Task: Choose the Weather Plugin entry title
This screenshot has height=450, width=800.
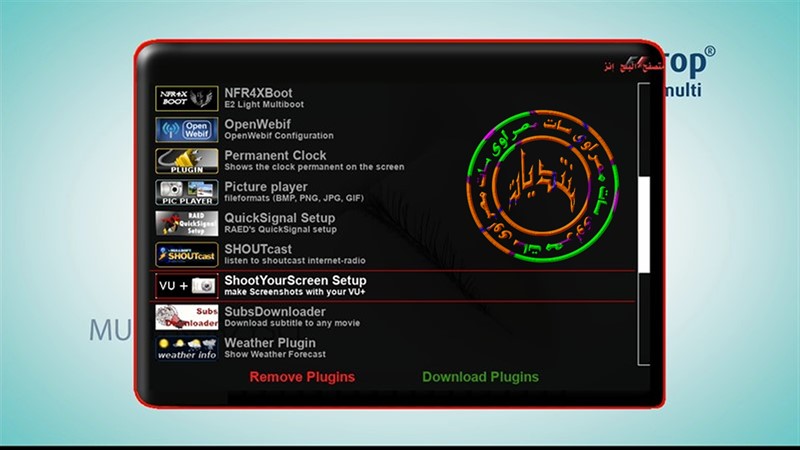Action: click(x=270, y=343)
